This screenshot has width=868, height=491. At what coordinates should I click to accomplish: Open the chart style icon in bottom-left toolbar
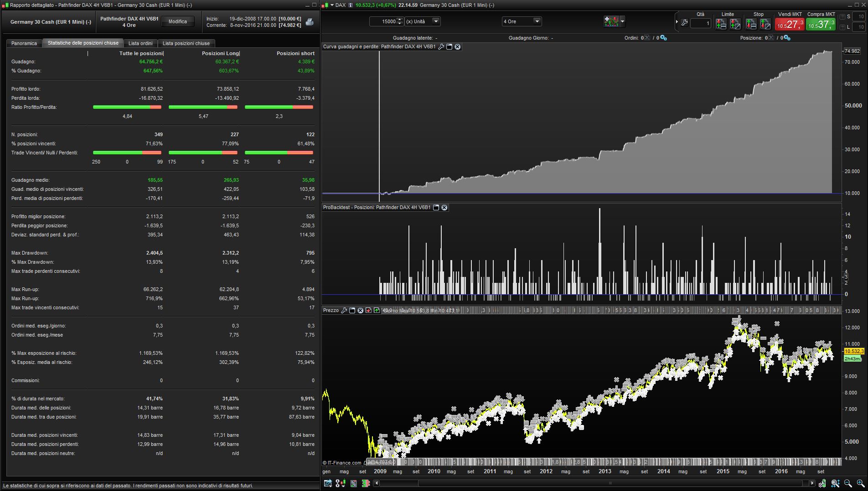tap(328, 483)
